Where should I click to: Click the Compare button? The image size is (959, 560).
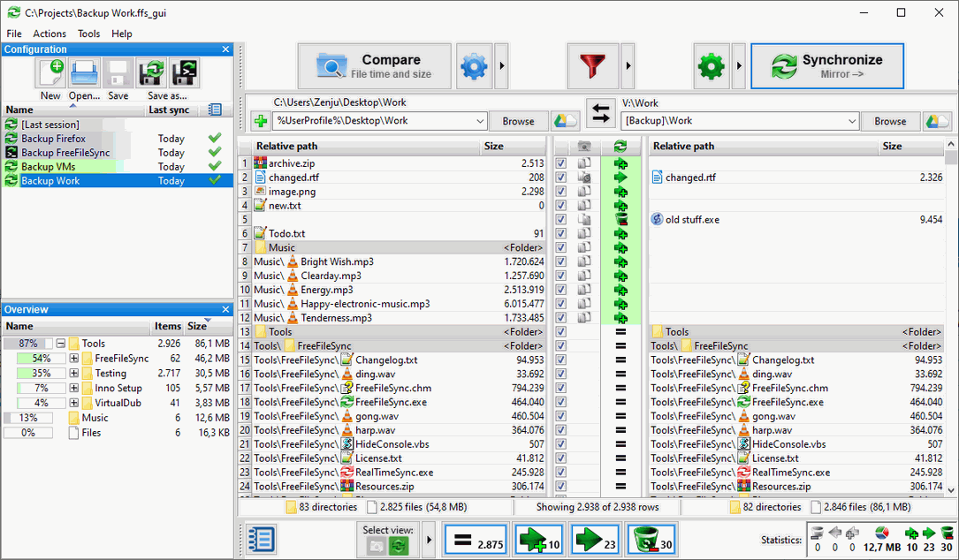(374, 66)
